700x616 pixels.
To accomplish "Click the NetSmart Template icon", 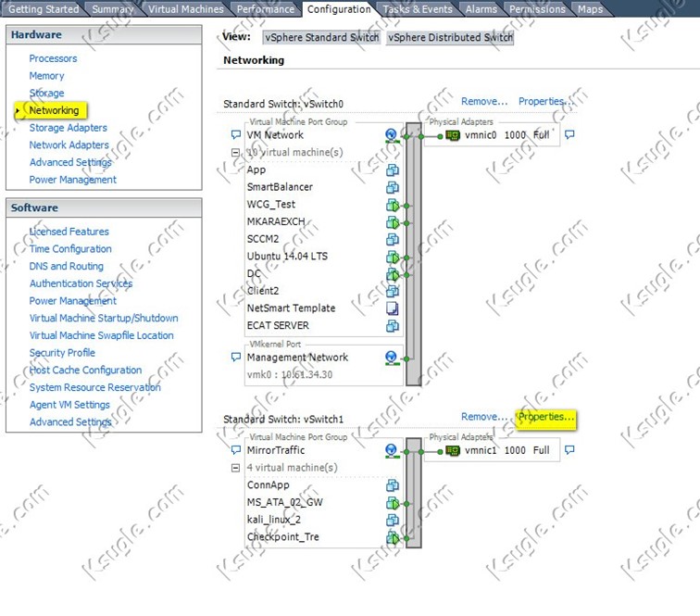I will pyautogui.click(x=393, y=308).
